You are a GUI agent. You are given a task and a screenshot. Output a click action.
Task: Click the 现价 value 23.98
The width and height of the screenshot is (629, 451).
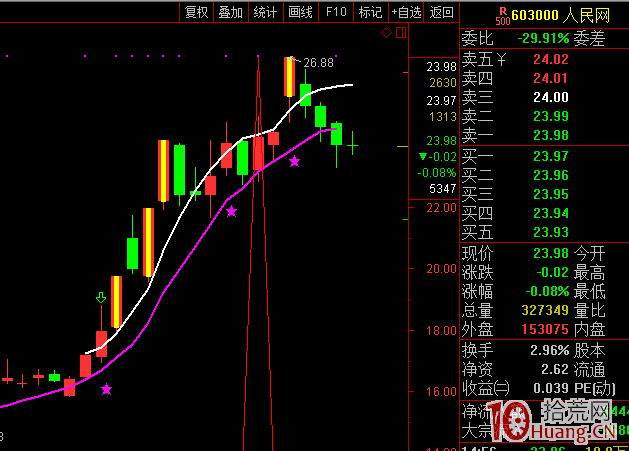point(551,254)
